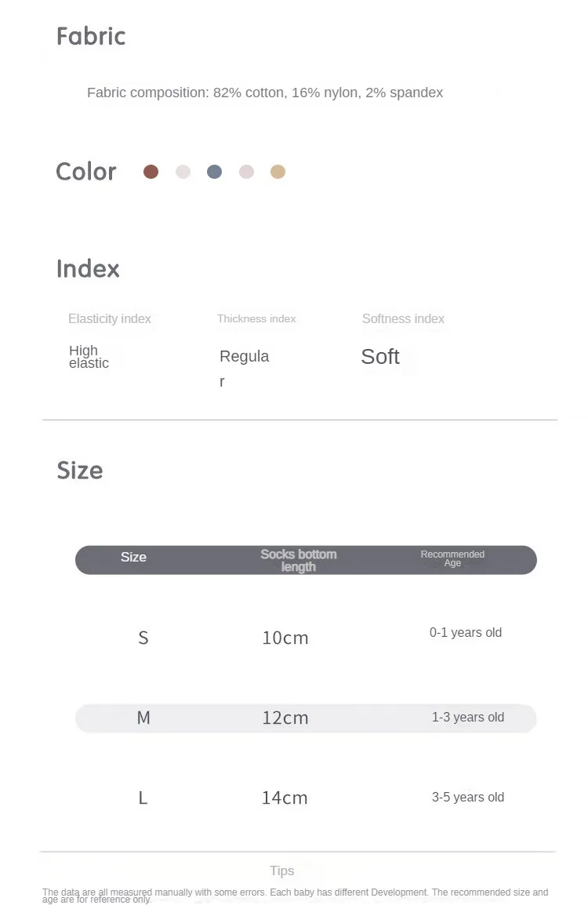Click the fabric composition text
Image resolution: width=588 pixels, height=905 pixels.
click(265, 93)
